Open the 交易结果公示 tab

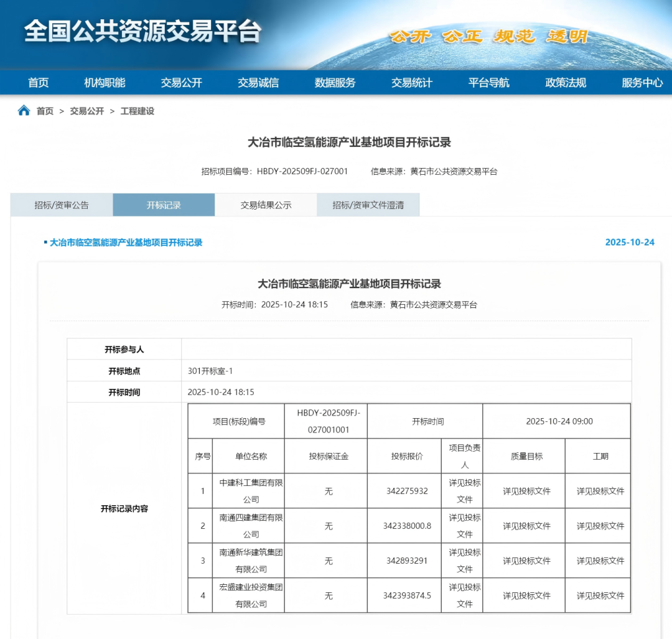[x=266, y=205]
